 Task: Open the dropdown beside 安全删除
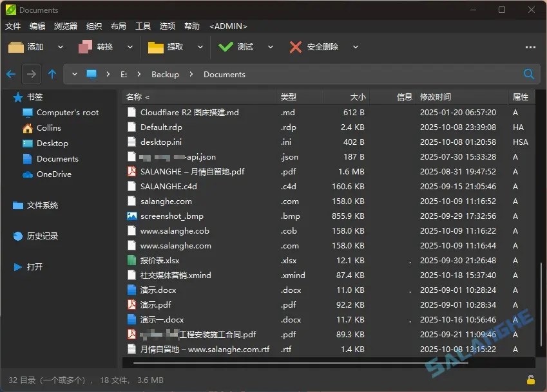(354, 46)
